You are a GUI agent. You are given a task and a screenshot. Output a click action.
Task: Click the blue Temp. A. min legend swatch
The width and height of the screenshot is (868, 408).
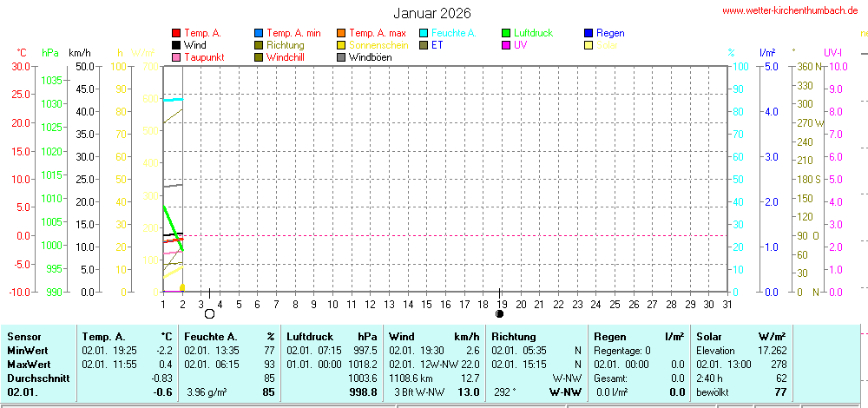pos(259,33)
